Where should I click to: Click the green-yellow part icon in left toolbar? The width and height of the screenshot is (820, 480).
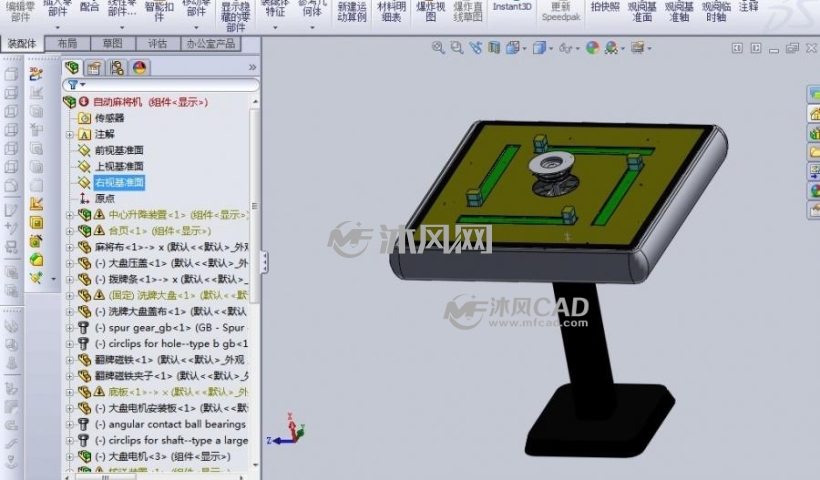point(36,260)
